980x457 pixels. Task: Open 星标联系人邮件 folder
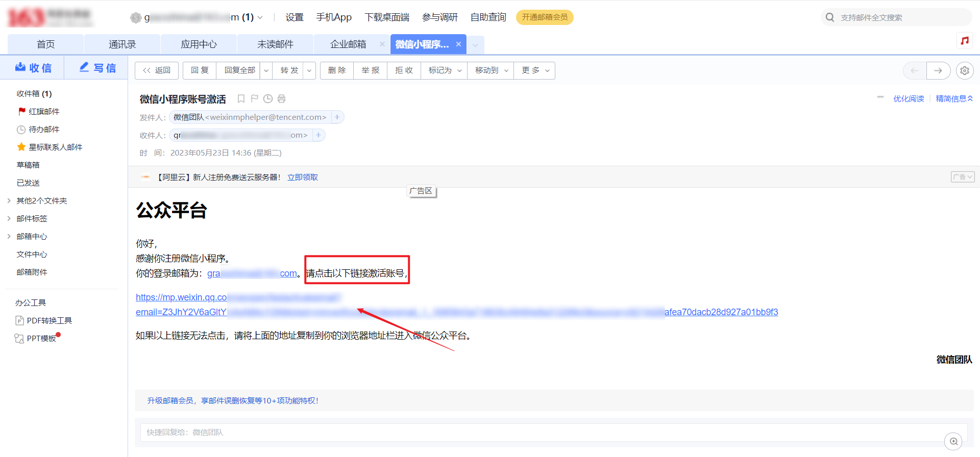pos(50,147)
